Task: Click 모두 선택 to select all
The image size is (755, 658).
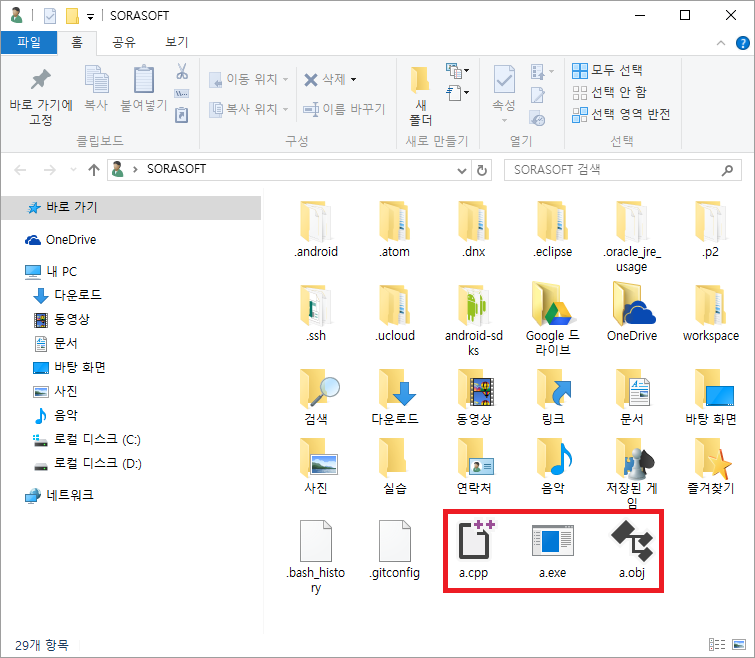Action: (608, 70)
